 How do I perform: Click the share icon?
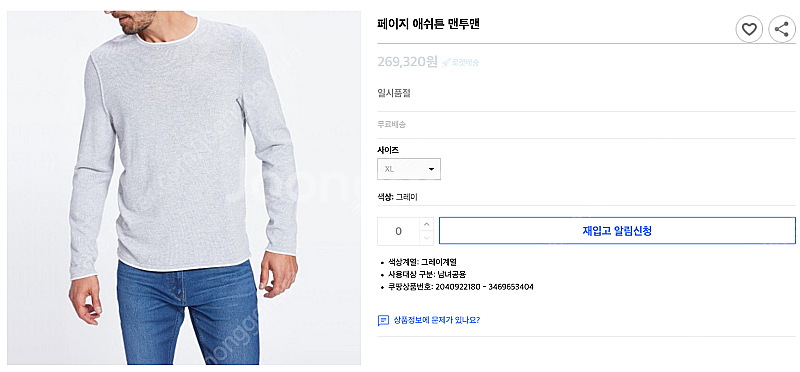click(x=782, y=29)
